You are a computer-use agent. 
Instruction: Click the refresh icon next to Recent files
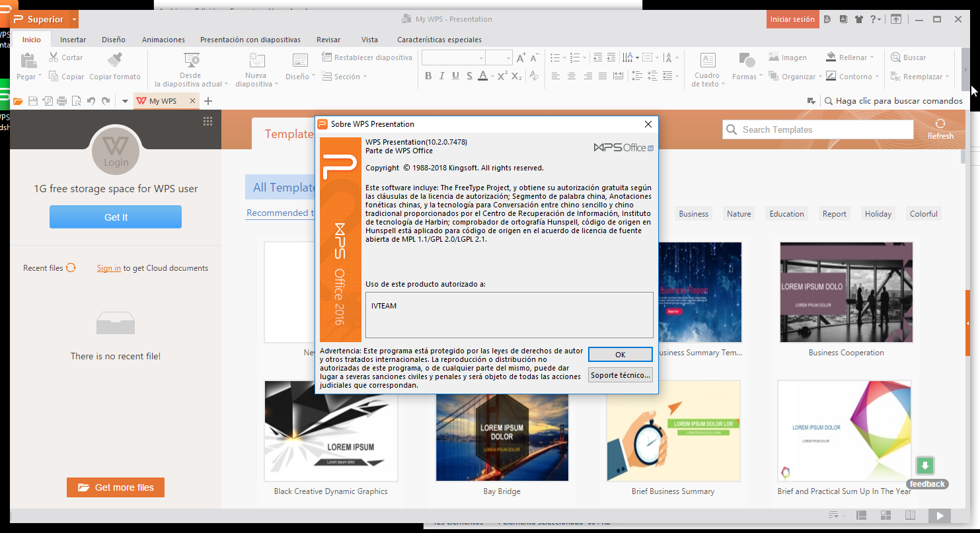[71, 267]
